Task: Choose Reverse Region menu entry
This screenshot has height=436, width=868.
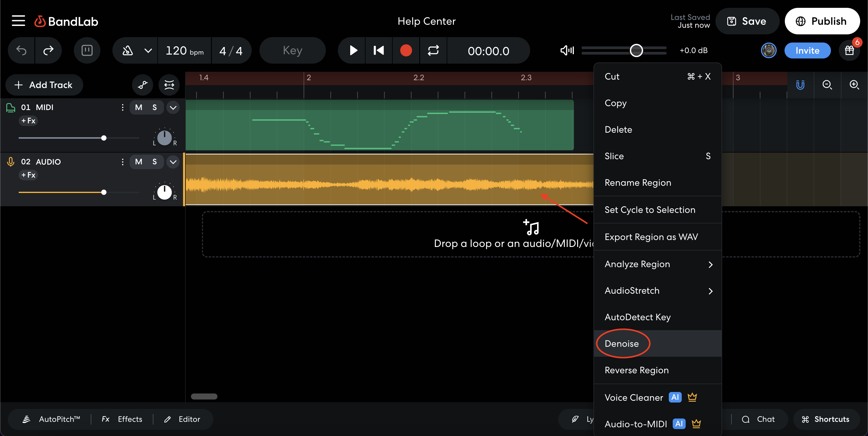Action: (x=637, y=370)
